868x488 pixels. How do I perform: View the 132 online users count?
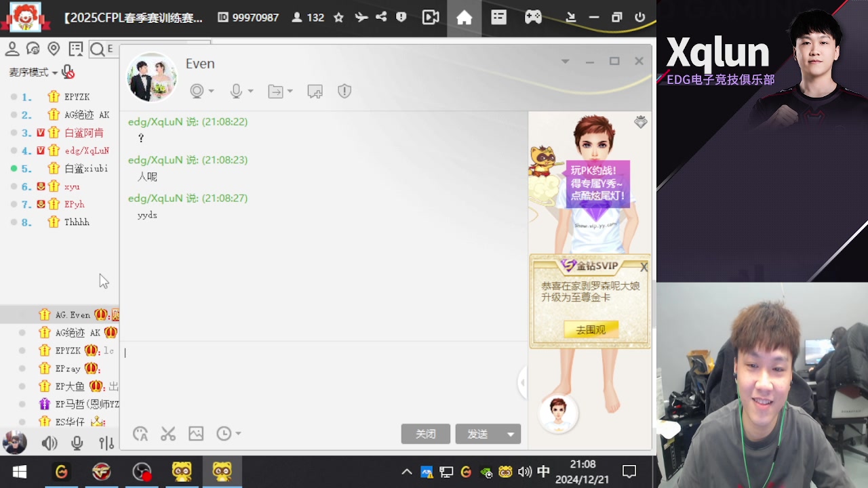308,18
